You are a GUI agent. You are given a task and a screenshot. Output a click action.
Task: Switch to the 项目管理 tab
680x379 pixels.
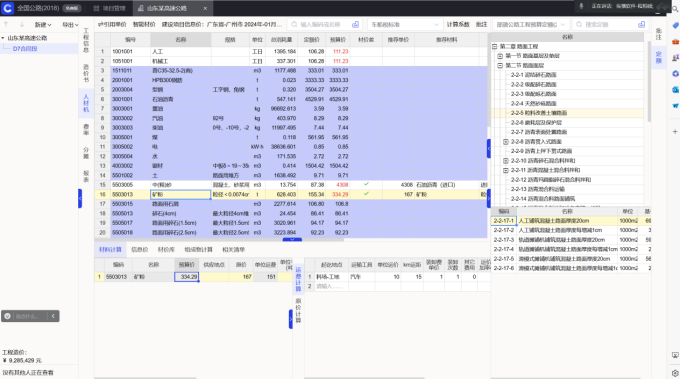pos(109,8)
